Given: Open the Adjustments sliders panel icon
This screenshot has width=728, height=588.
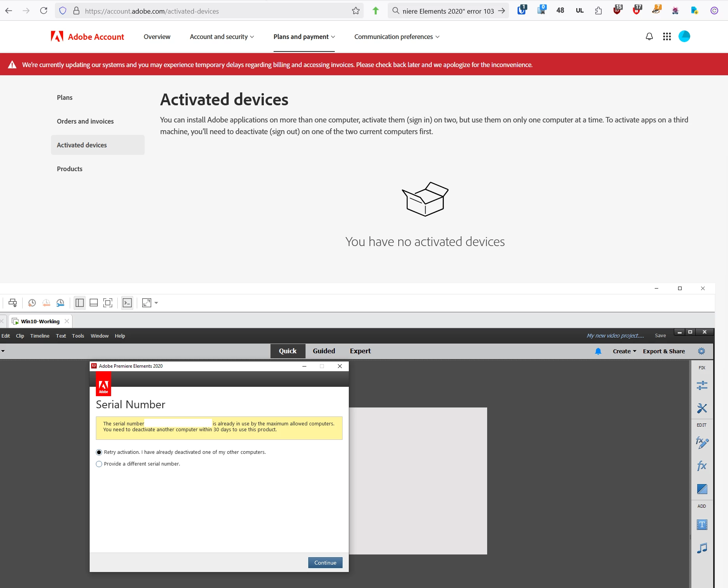Looking at the screenshot, I should click(x=702, y=385).
